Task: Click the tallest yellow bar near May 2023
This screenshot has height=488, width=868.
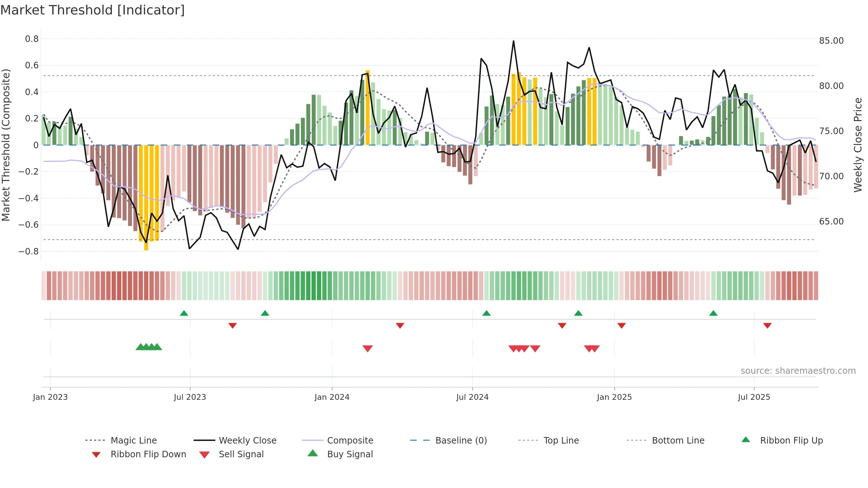Action: 146,198
